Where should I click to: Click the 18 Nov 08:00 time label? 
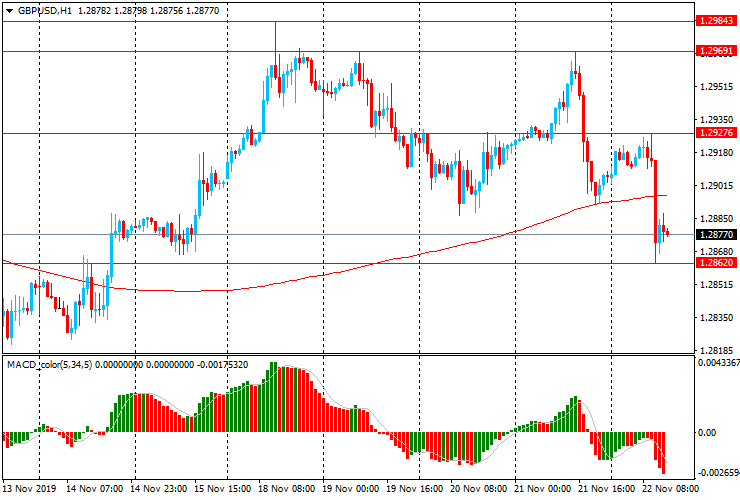[x=286, y=488]
